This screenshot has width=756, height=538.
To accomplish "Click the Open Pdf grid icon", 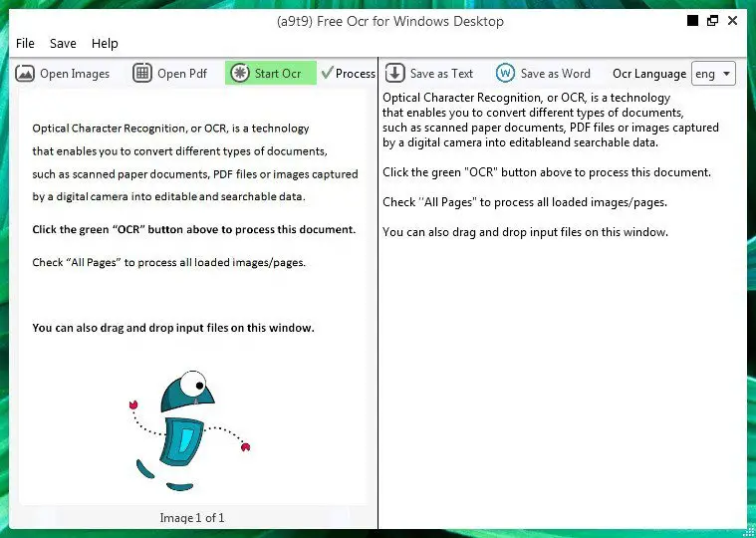I will click(x=142, y=74).
